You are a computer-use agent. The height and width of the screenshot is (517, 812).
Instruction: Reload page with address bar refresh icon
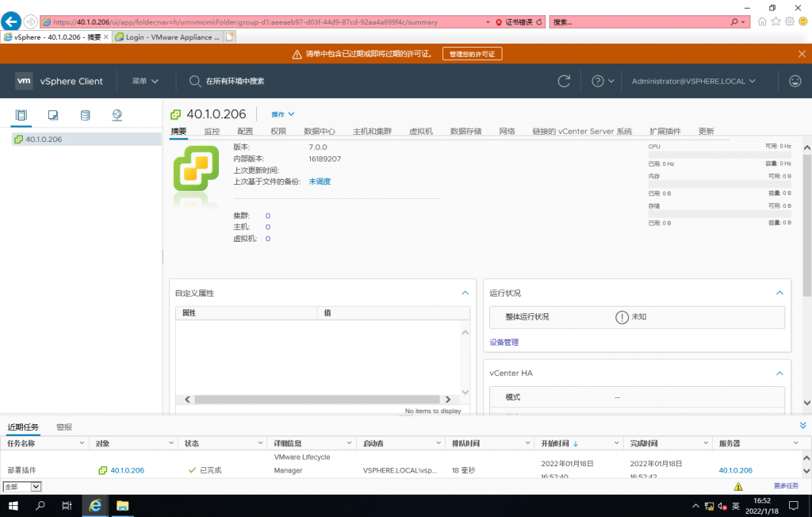(x=539, y=21)
